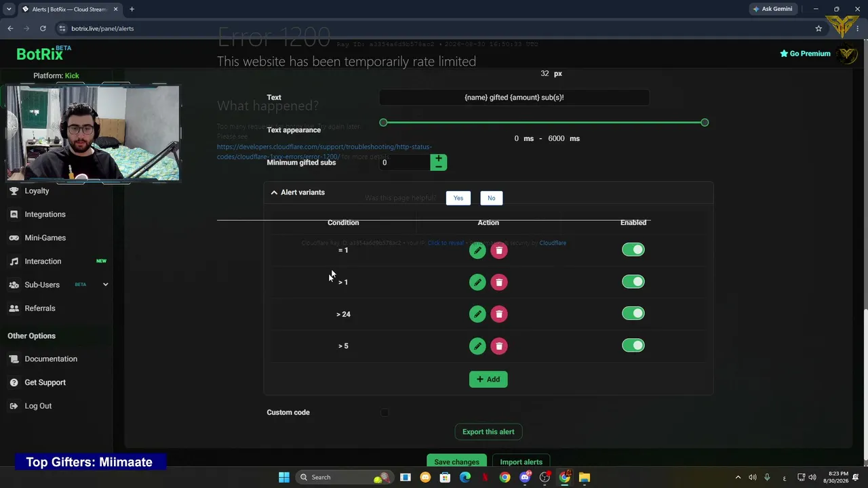Image resolution: width=868 pixels, height=488 pixels.
Task: Delete the '> 5' alert variant
Action: coord(499,346)
